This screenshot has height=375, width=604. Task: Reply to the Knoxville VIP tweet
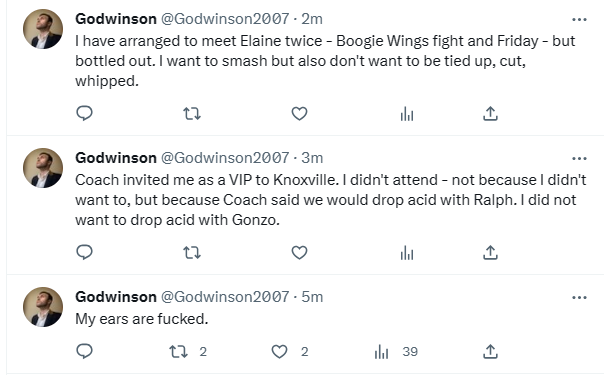[84, 253]
